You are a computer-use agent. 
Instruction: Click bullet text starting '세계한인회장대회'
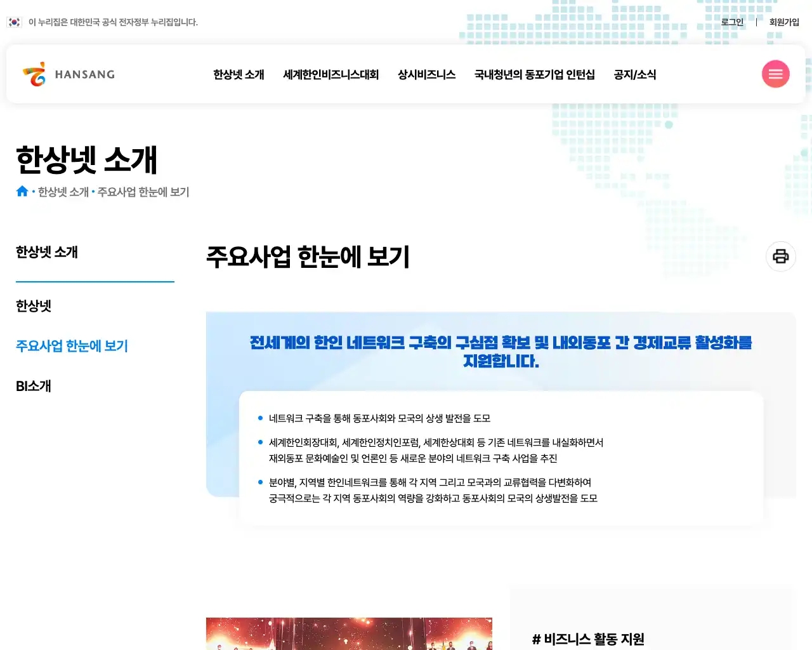coord(436,450)
